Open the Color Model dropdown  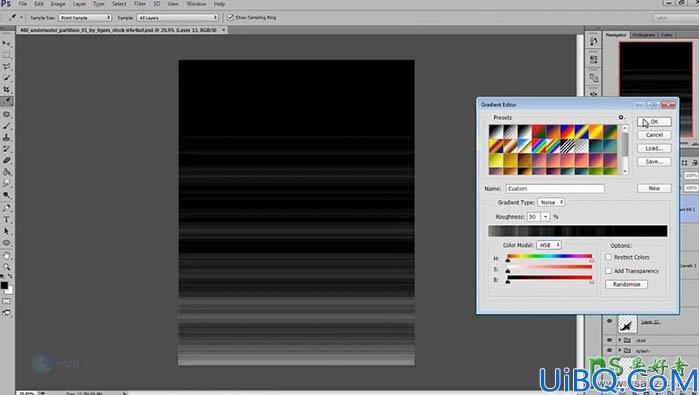pyautogui.click(x=549, y=245)
